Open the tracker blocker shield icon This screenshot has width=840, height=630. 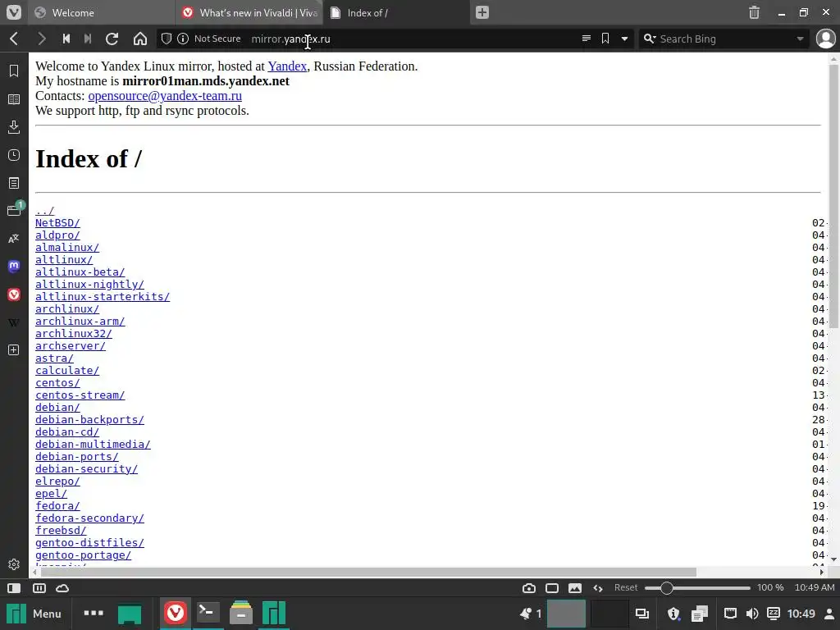coord(167,39)
